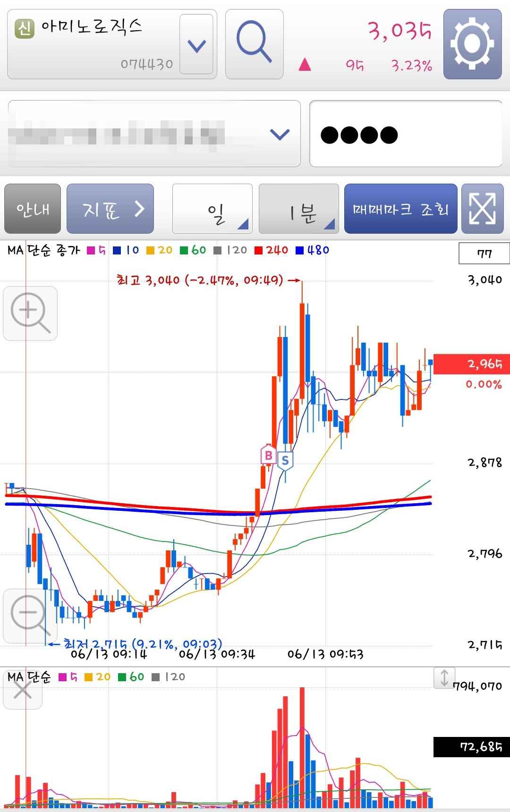The height and width of the screenshot is (812, 510).
Task: Tap the current price 3,035
Action: pyautogui.click(x=400, y=31)
